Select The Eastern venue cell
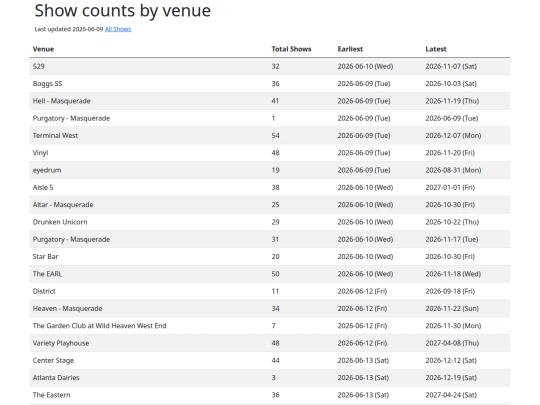The image size is (540, 405). click(52, 395)
